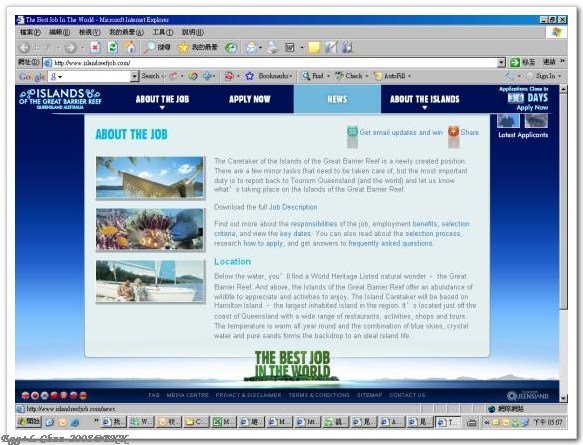Screen dimensions: 583x445
Task: Select the Apply Now navigation tab
Action: coord(249,99)
